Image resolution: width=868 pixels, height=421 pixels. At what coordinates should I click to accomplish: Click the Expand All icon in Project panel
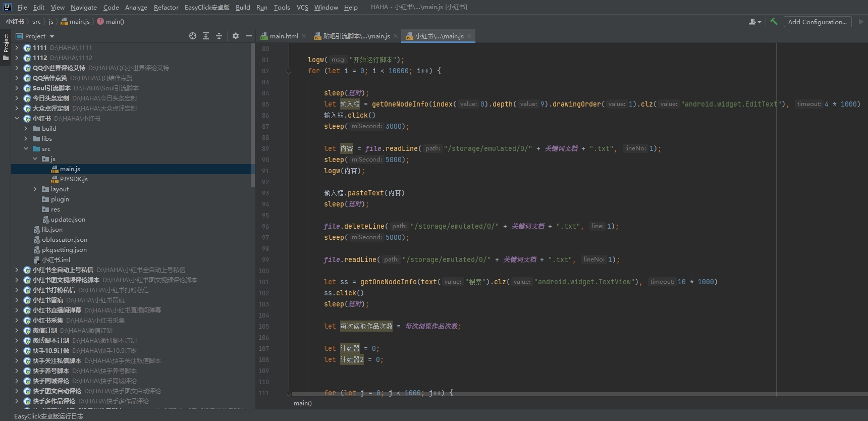206,36
